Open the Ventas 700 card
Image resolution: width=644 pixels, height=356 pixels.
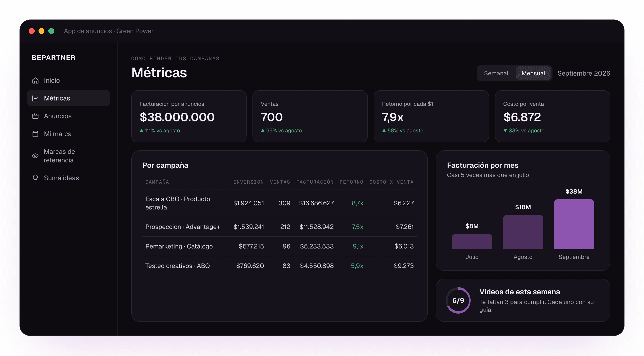310,116
